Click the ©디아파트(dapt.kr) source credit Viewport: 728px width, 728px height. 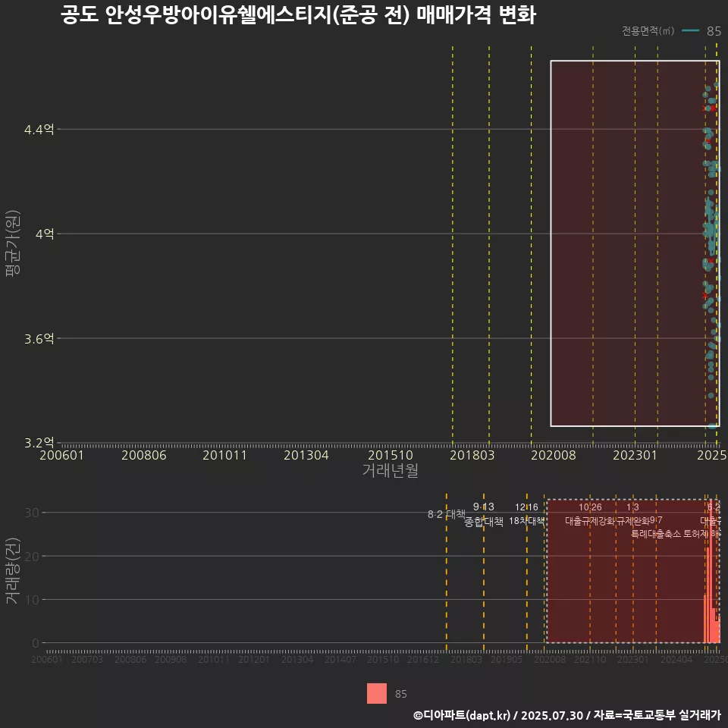462,715
